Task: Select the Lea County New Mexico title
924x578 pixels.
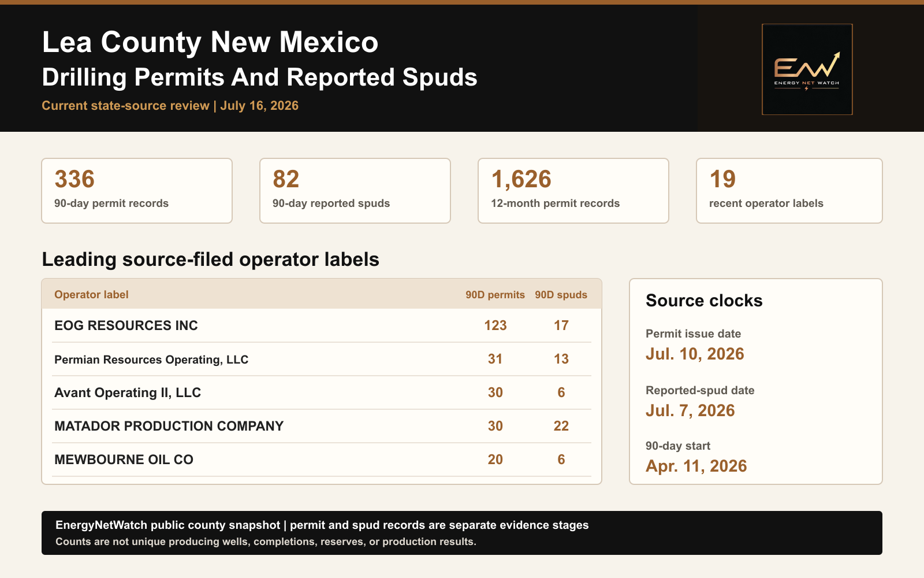Action: 210,42
